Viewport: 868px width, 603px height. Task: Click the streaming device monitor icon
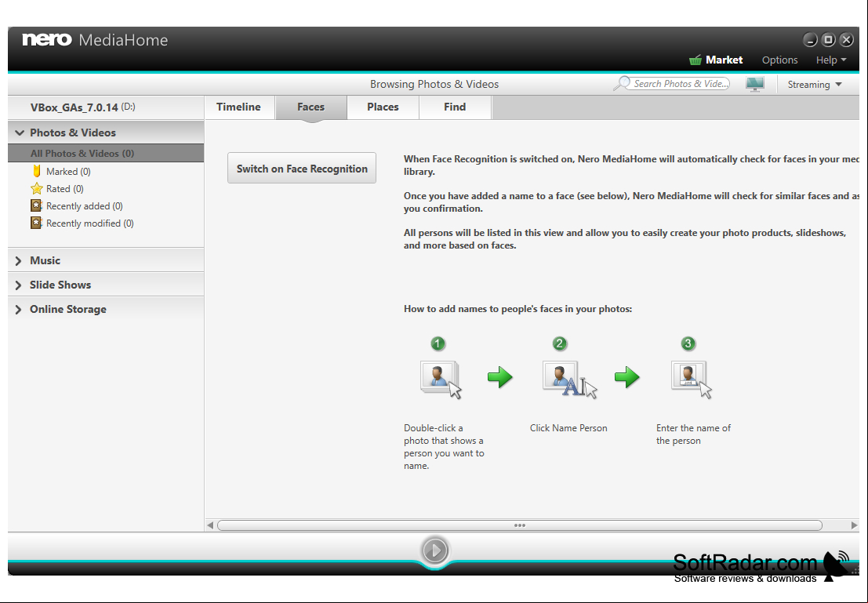pyautogui.click(x=754, y=84)
